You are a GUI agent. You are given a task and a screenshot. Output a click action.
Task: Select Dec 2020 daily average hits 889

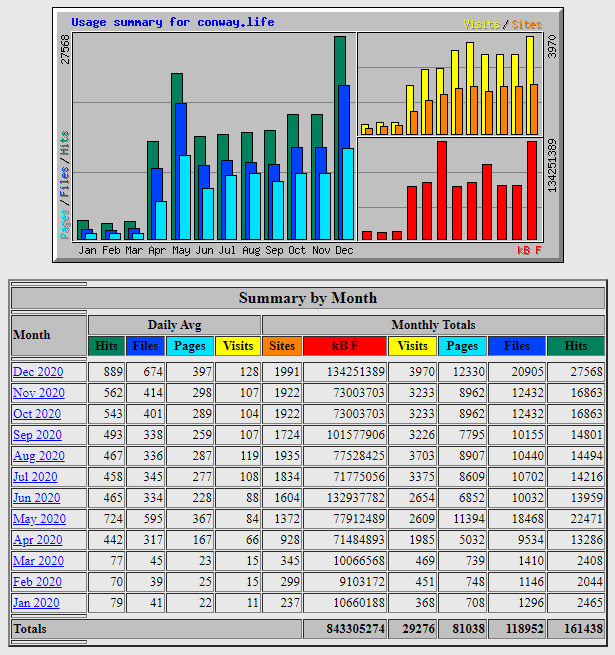[113, 372]
